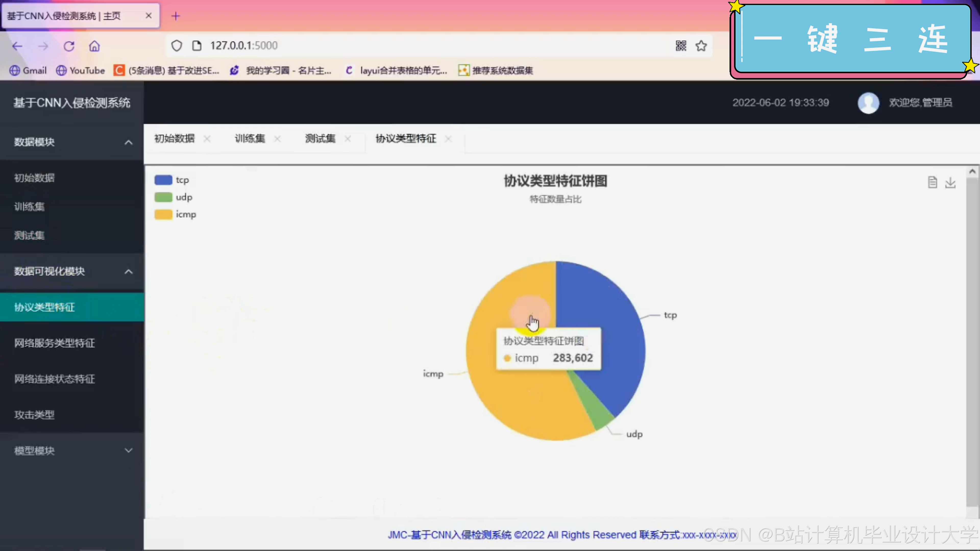
Task: Click the browser reload button
Action: pyautogui.click(x=69, y=46)
